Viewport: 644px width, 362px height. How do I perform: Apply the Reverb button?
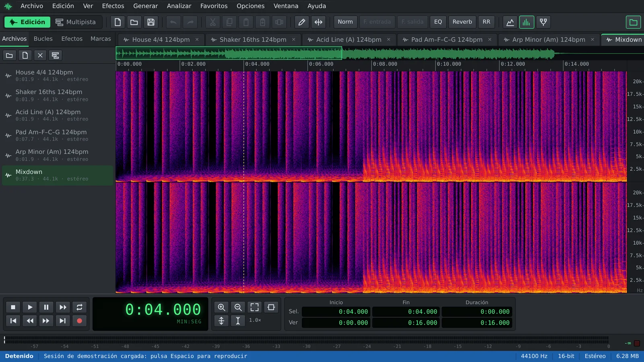point(462,22)
